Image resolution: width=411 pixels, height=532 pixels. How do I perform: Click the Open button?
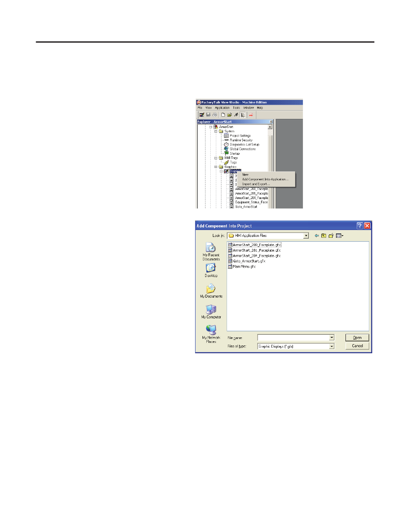(x=357, y=338)
